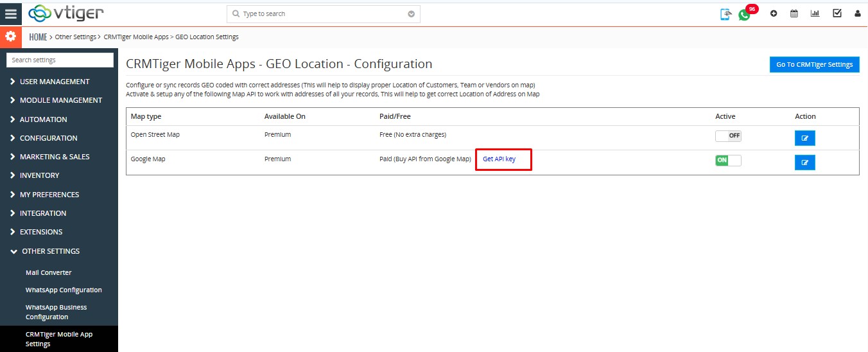The image size is (868, 352).
Task: Click the orange settings gear icon
Action: (x=10, y=37)
